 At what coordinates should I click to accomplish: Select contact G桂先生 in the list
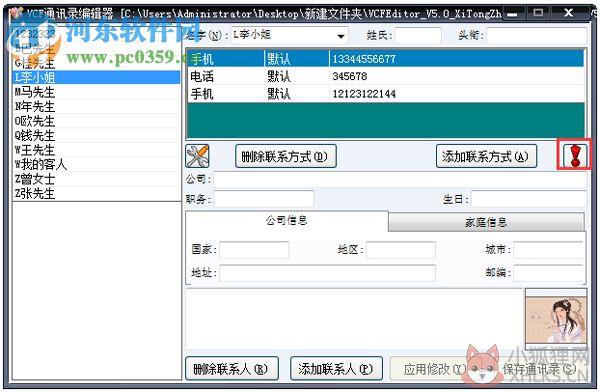96,63
